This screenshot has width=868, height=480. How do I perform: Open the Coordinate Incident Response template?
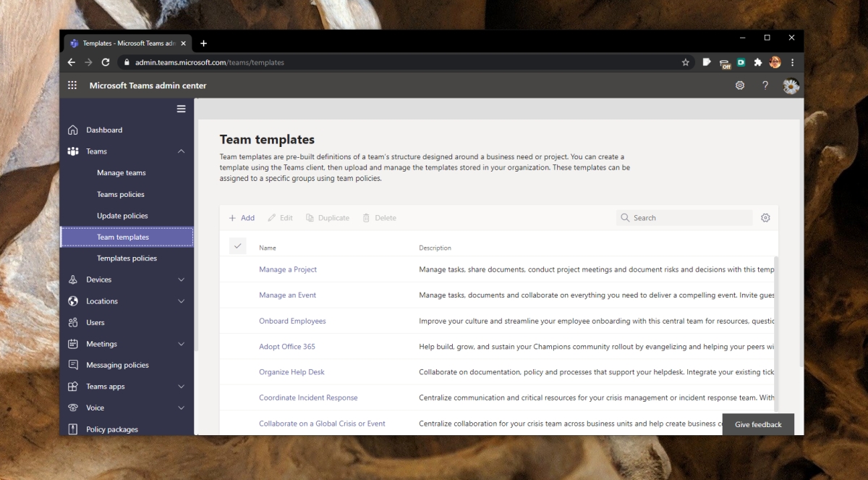tap(308, 397)
